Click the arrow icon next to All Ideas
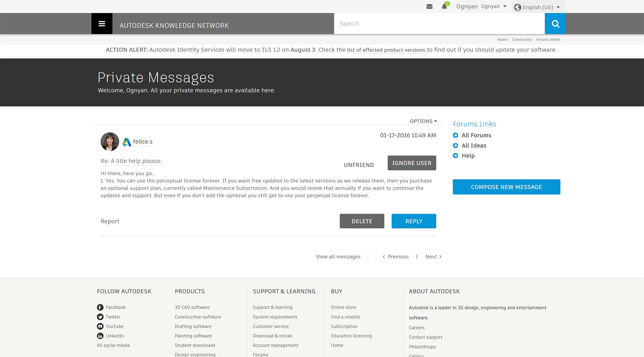Viewport: 644px width, 357px height. (x=455, y=146)
